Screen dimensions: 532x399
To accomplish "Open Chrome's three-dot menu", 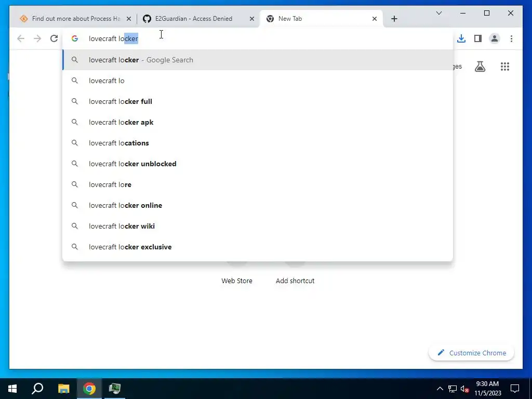I will (x=511, y=38).
